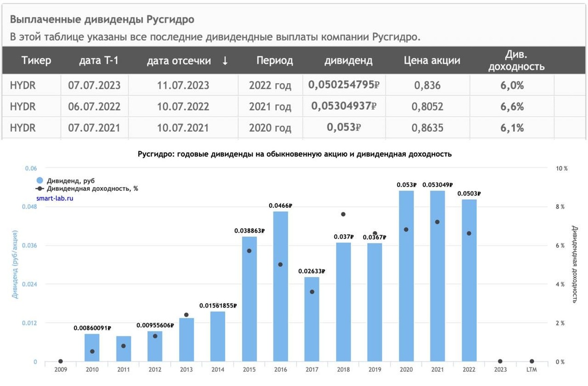Click the date 10.07.2021
The width and height of the screenshot is (588, 386).
click(x=183, y=128)
